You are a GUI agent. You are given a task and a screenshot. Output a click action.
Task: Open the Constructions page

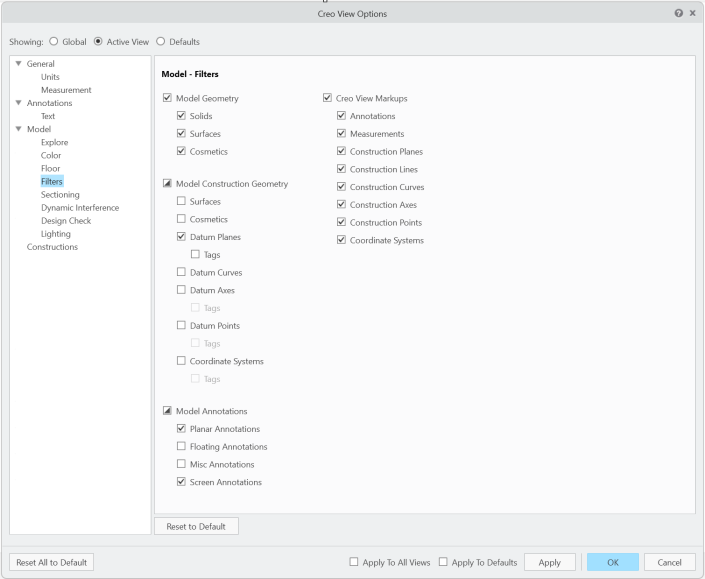(x=52, y=246)
